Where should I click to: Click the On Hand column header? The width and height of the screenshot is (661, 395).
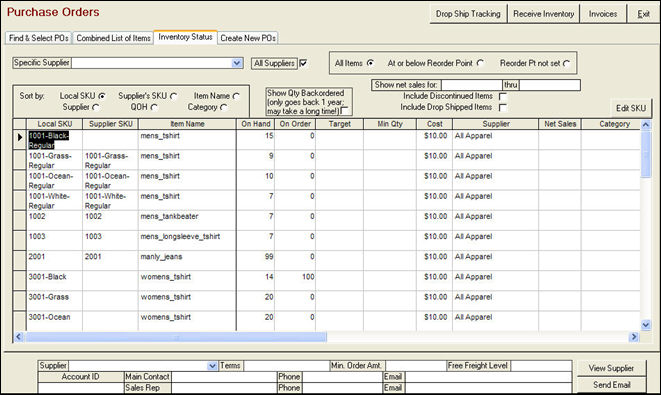(255, 124)
